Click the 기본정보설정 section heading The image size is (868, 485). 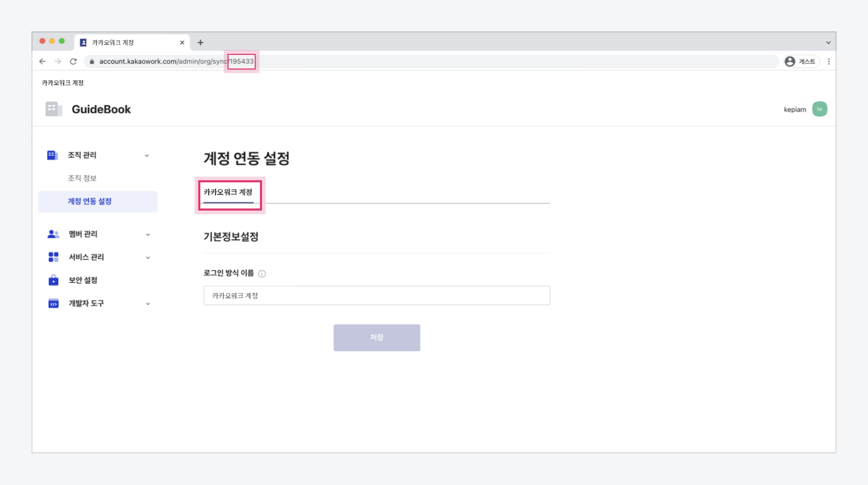231,237
